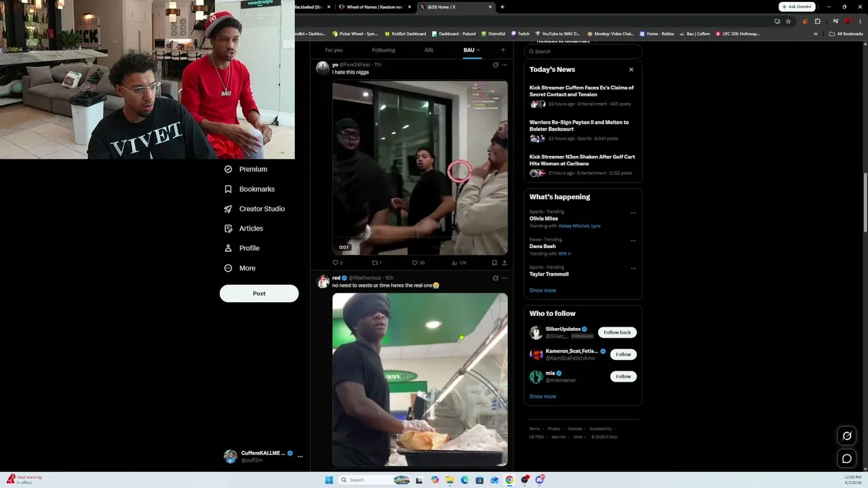Open yo's profile avatar
The image size is (868, 488).
coord(323,68)
